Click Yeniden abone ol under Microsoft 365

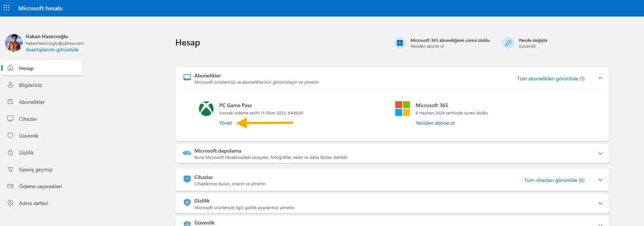click(x=435, y=123)
